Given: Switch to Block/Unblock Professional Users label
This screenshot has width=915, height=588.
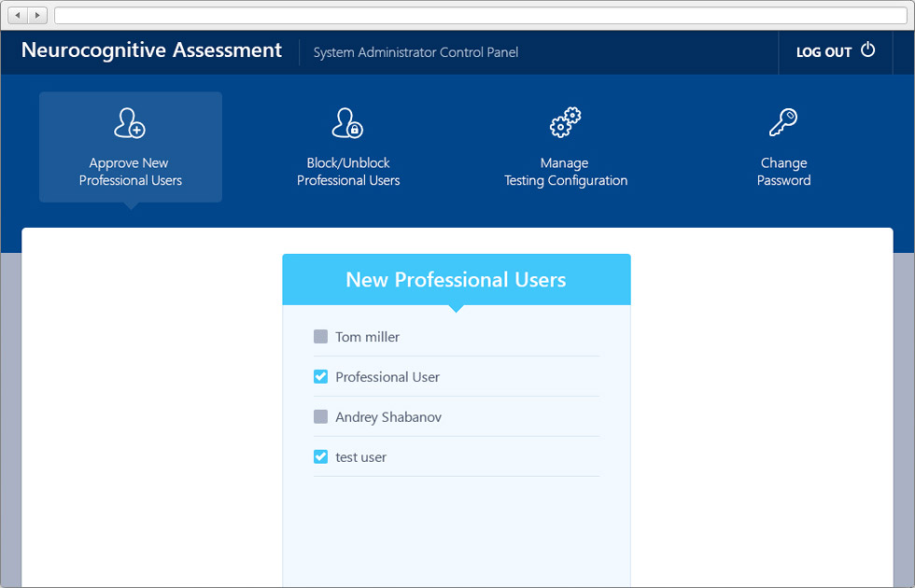Looking at the screenshot, I should tap(348, 172).
